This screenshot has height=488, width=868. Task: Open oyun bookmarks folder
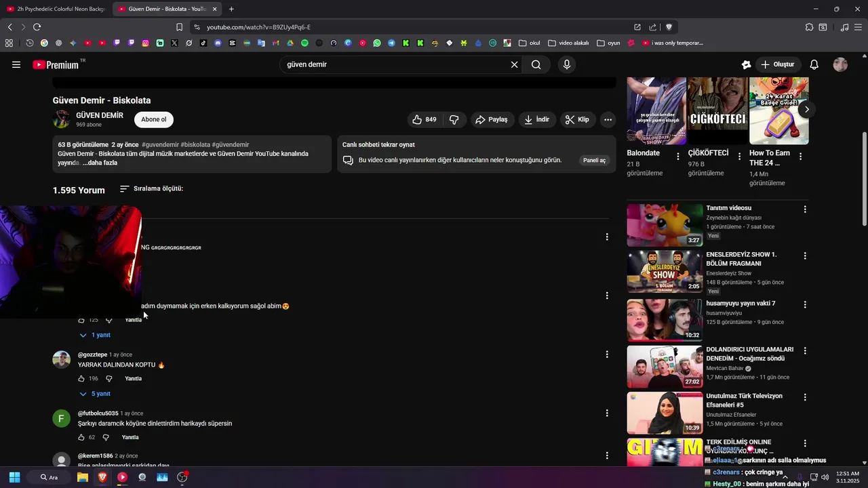(x=608, y=43)
